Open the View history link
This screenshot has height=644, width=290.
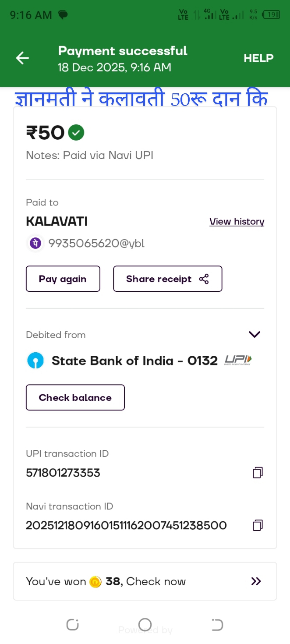point(237,222)
